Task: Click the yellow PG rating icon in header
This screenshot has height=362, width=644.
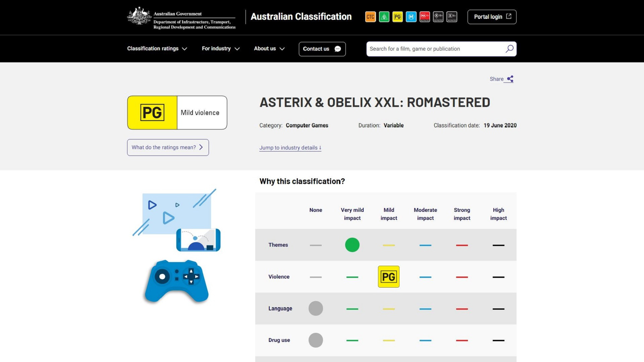Action: pyautogui.click(x=397, y=17)
